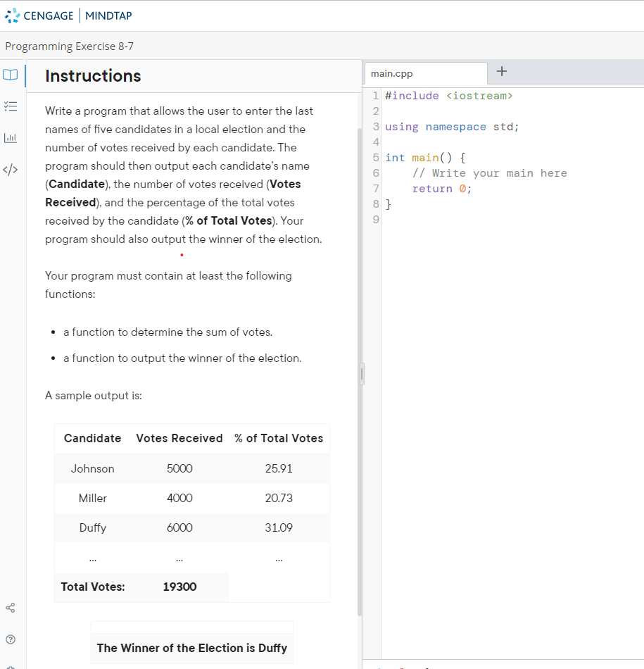The width and height of the screenshot is (644, 669).
Task: Add a new file with plus button
Action: pyautogui.click(x=502, y=71)
